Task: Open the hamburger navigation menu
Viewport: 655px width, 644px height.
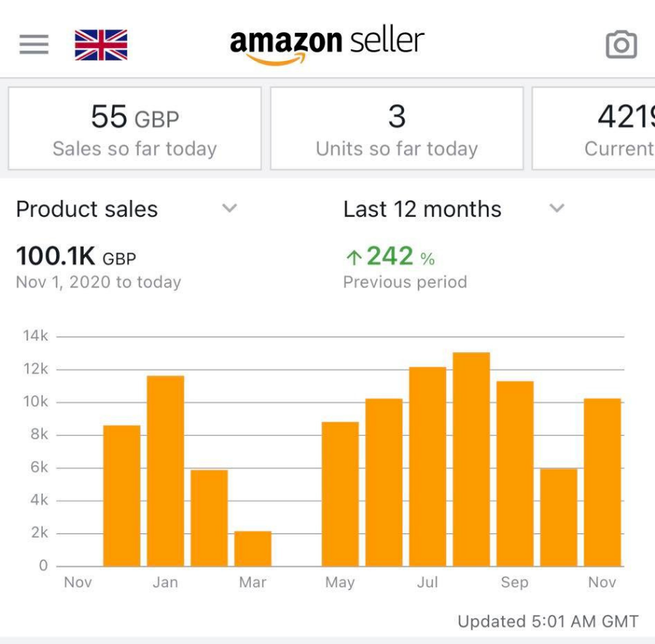Action: (x=33, y=44)
